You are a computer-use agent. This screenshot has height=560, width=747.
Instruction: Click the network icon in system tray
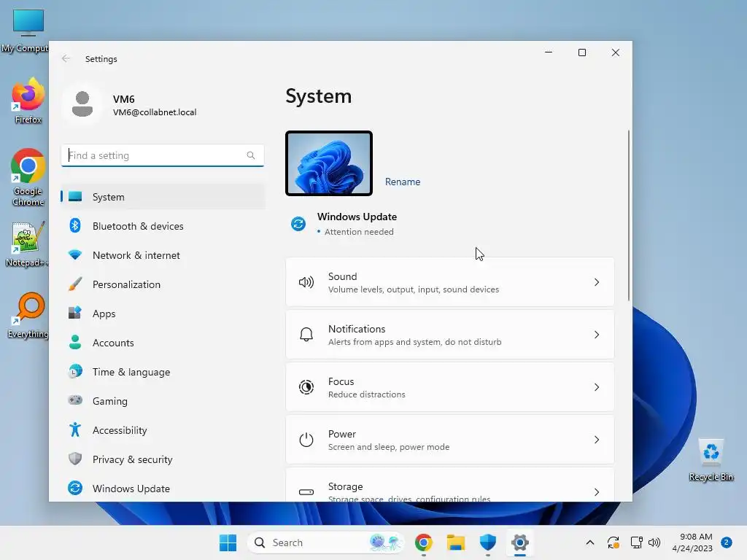click(636, 542)
